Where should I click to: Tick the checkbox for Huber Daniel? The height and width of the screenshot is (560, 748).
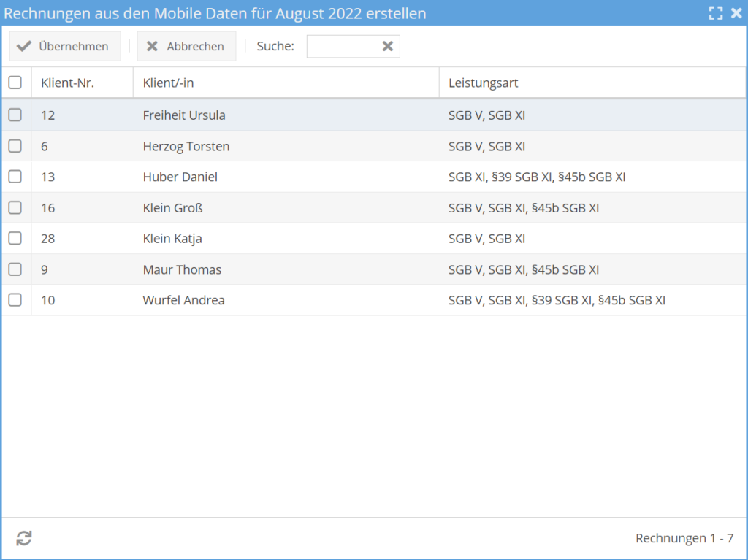pyautogui.click(x=15, y=177)
